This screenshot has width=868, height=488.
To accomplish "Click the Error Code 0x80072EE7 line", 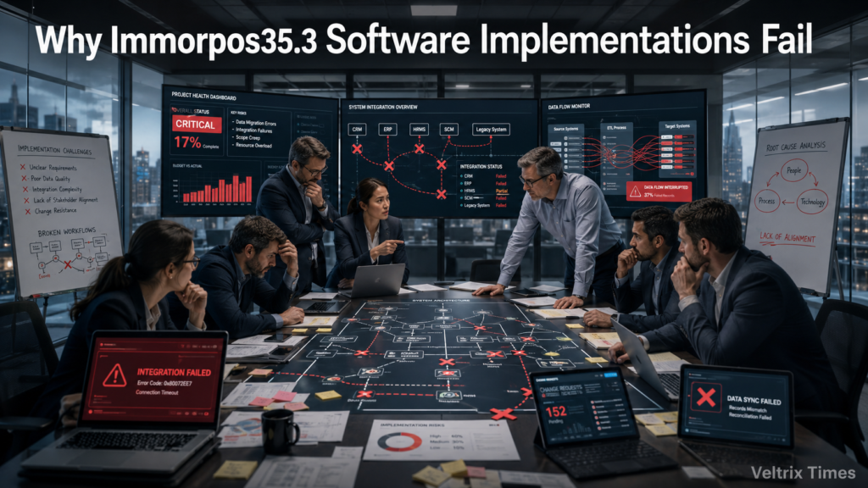I will [164, 383].
